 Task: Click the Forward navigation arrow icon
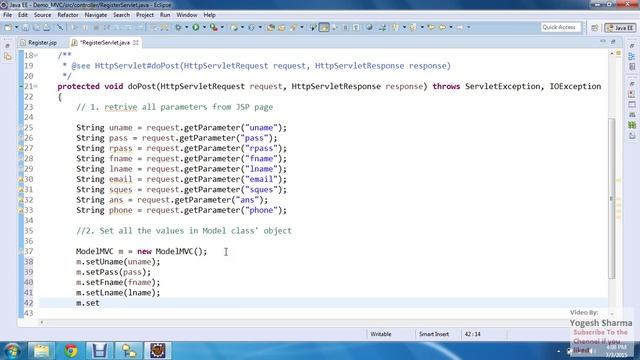point(460,27)
